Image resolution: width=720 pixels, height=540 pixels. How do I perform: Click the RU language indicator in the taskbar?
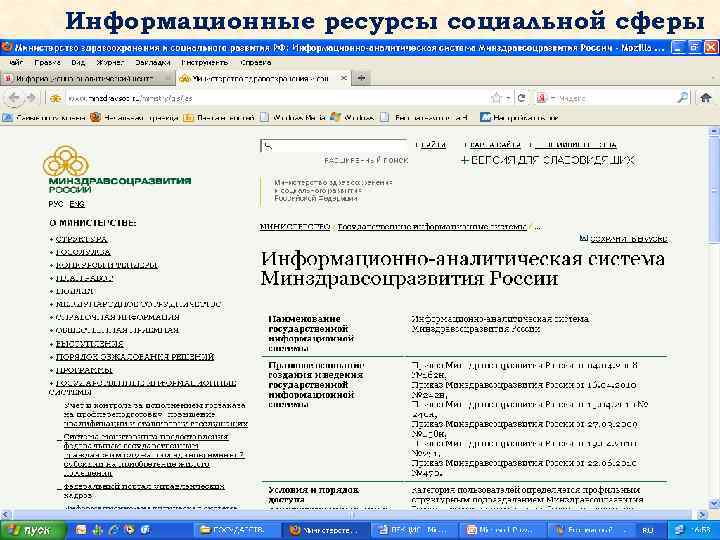pos(648,530)
